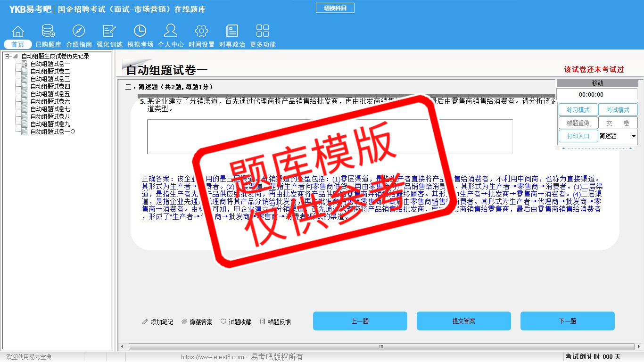Click document icon beside 自动组题试卷五

pyautogui.click(x=25, y=94)
